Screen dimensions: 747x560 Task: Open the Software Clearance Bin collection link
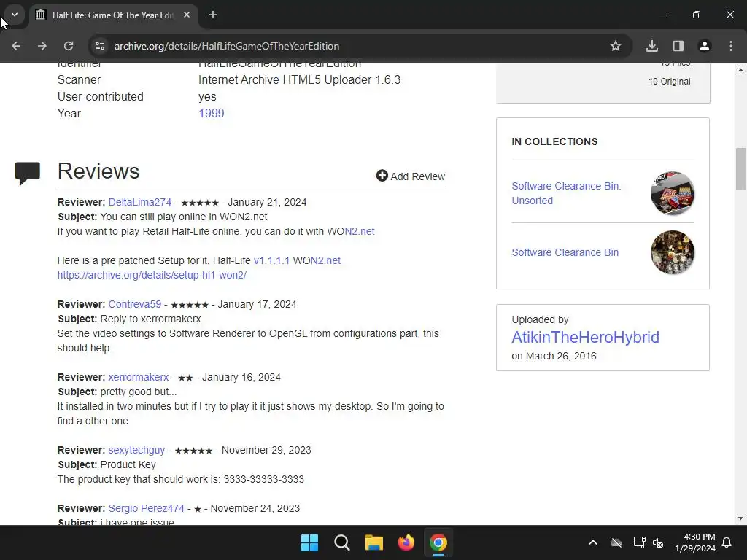tap(565, 252)
